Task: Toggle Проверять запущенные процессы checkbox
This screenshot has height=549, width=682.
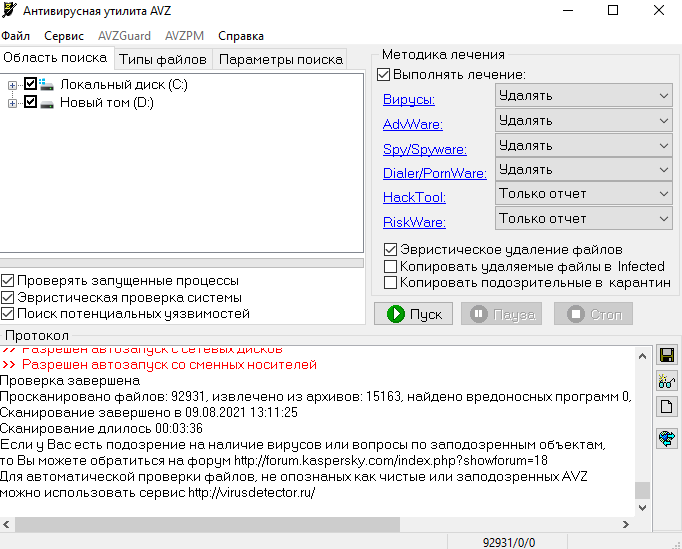Action: pyautogui.click(x=7, y=281)
